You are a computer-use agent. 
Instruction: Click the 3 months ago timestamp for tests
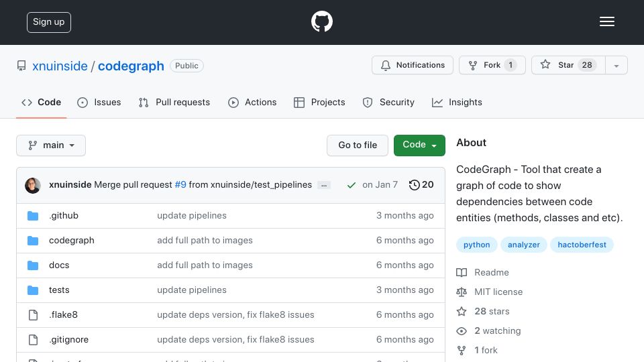405,290
